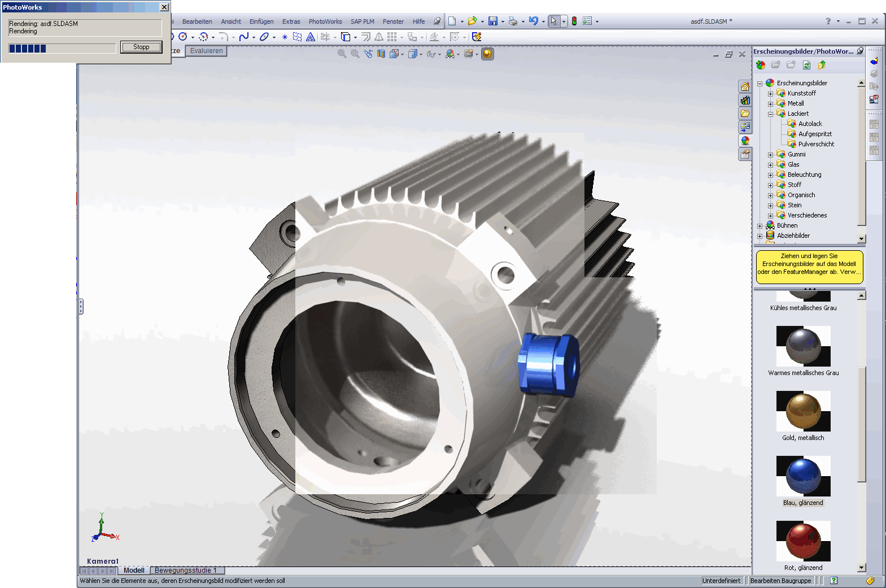Click the Zoom to Fit icon
Viewport: 886px width, 588px height.
342,54
